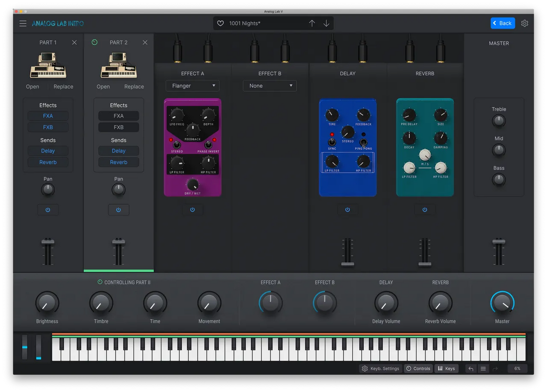Open the hamburger menu next to Analog Lab Intro

point(23,23)
